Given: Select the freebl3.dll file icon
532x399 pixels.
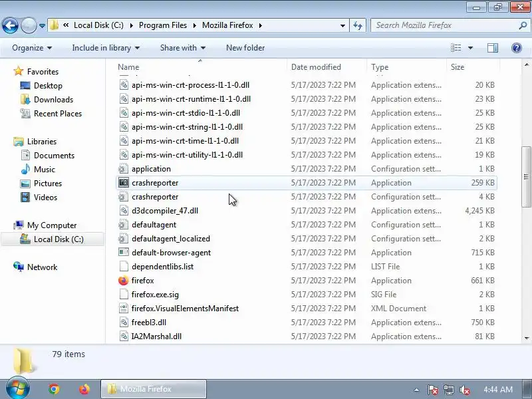Looking at the screenshot, I should pyautogui.click(x=124, y=323).
